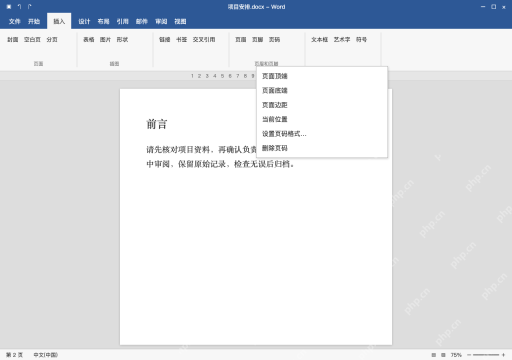Choose 删除页码 to remove page numbers
Image resolution: width=512 pixels, height=360 pixels.
click(322, 148)
